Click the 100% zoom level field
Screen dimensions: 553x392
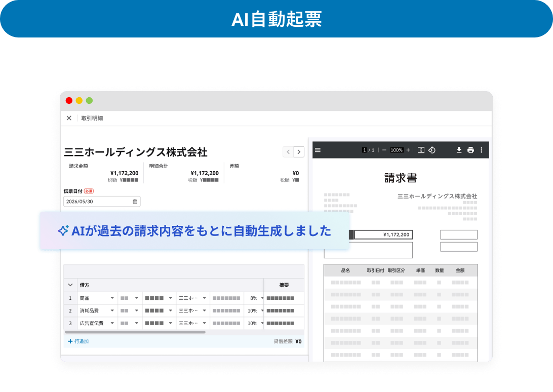[x=397, y=150]
